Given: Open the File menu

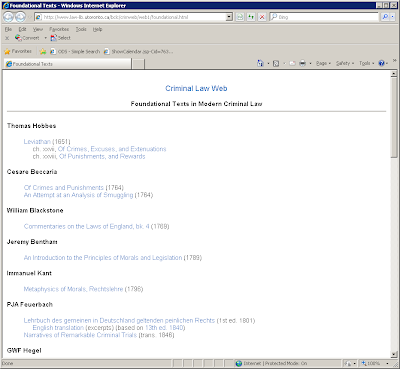Looking at the screenshot, I should (x=8, y=29).
